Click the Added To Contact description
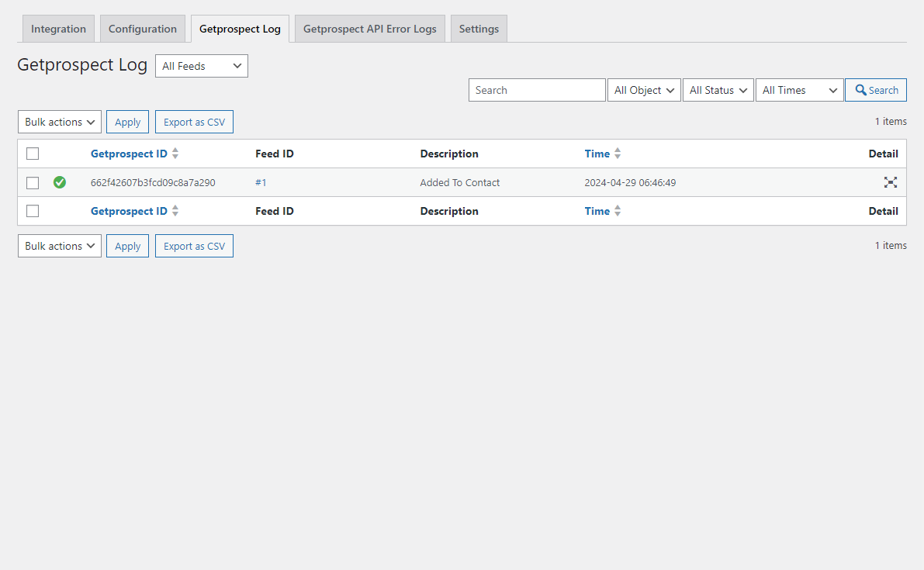The image size is (924, 570). click(x=459, y=182)
